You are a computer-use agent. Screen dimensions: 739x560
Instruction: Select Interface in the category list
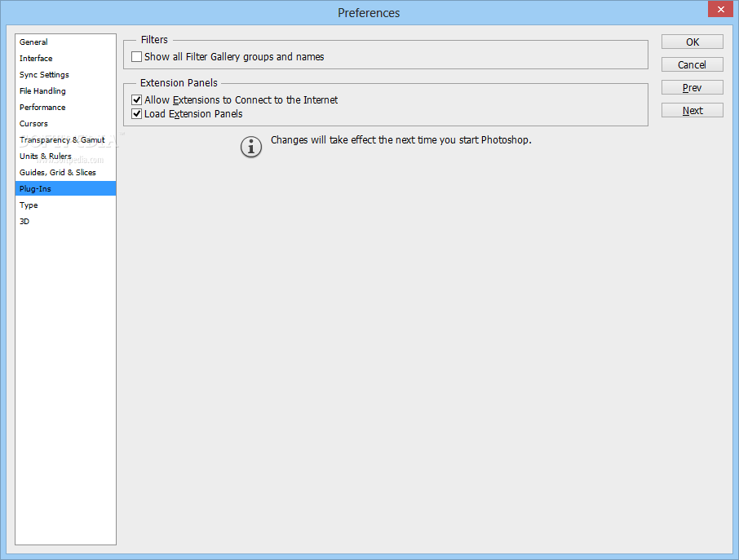[x=65, y=59]
